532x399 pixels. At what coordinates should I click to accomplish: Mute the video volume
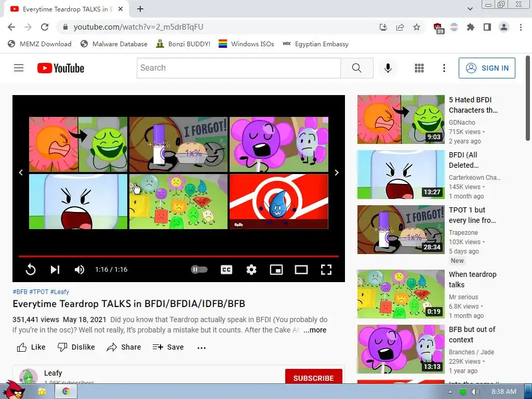pos(79,270)
